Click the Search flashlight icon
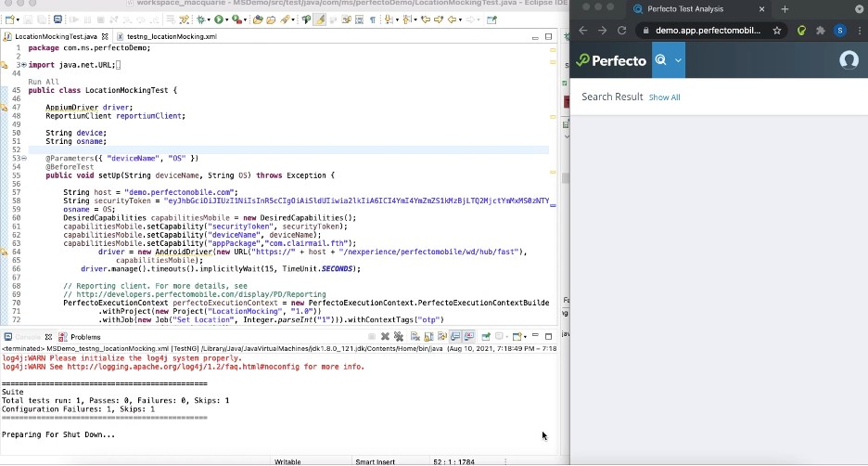Viewport: 868px width, 466px height. point(285,19)
